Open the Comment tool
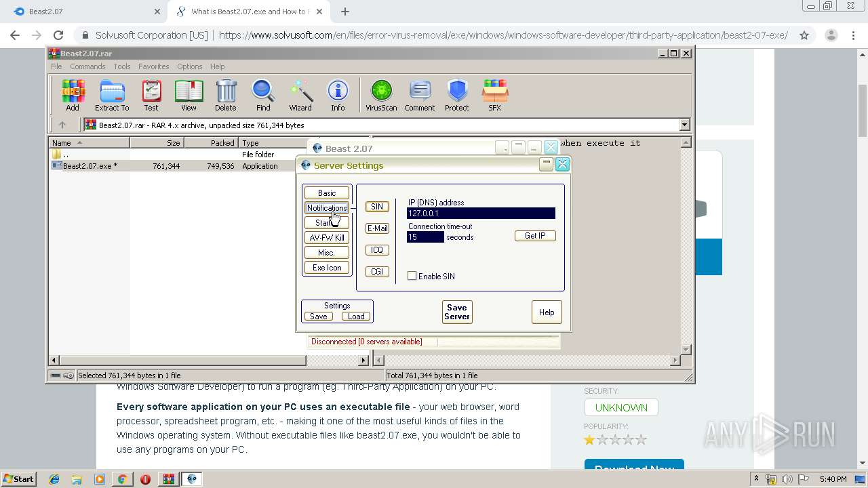Image resolution: width=868 pixels, height=488 pixels. (x=420, y=95)
